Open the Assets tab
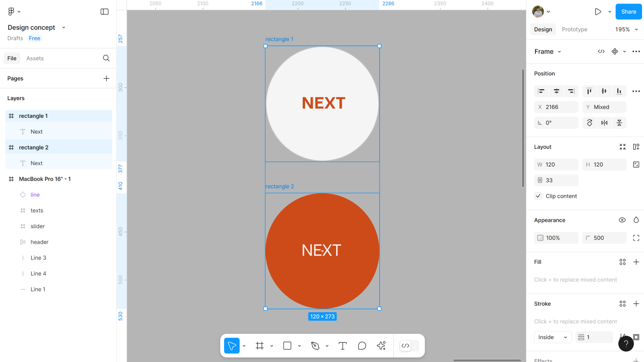This screenshot has width=644, height=362. (x=35, y=58)
